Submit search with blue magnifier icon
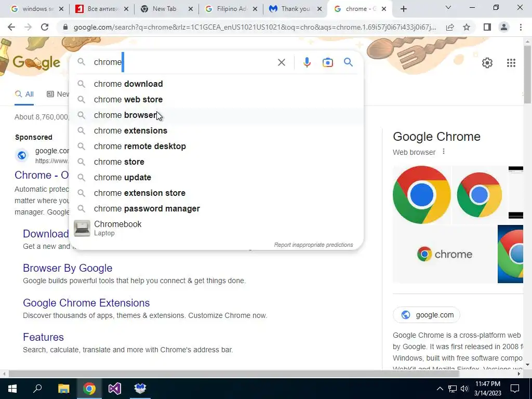The height and width of the screenshot is (399, 532). pyautogui.click(x=348, y=62)
